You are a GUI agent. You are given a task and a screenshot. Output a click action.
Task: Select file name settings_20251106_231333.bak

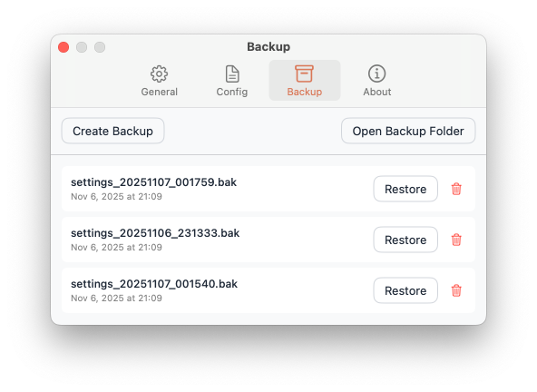(x=155, y=233)
